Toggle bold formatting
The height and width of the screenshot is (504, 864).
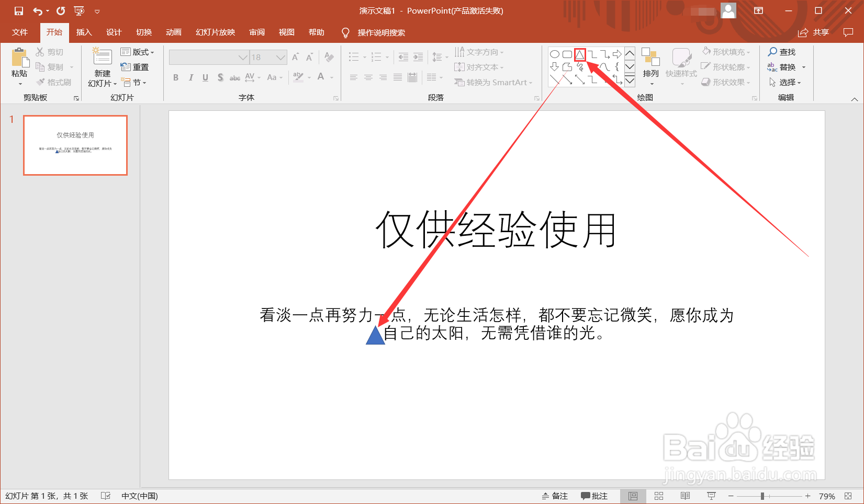[x=176, y=77]
